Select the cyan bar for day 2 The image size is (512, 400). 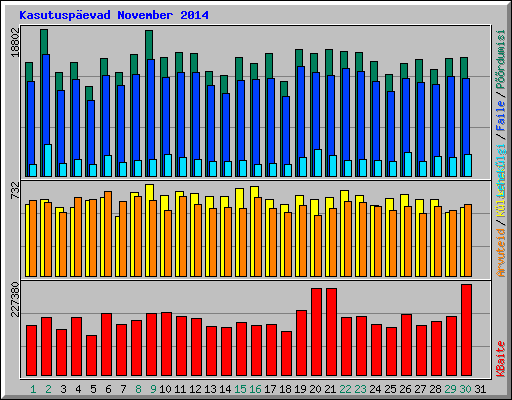(48, 160)
